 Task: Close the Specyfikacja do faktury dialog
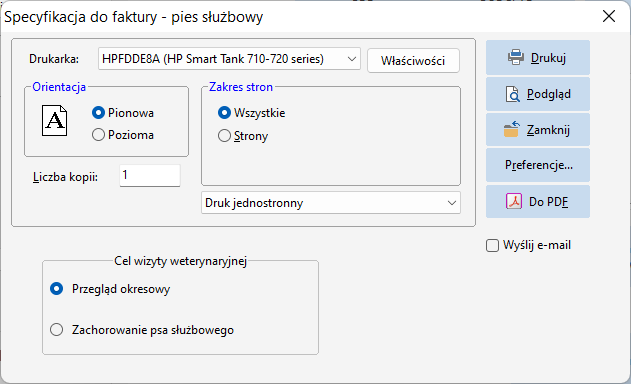coord(609,17)
